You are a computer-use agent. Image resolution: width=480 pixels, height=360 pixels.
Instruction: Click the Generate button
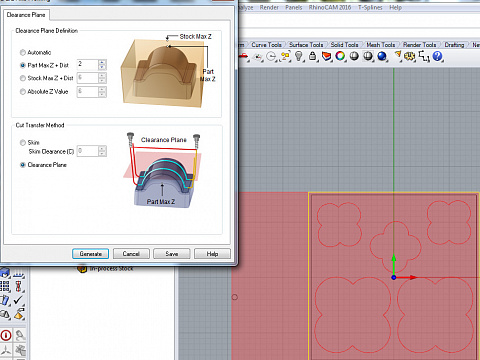(90, 254)
